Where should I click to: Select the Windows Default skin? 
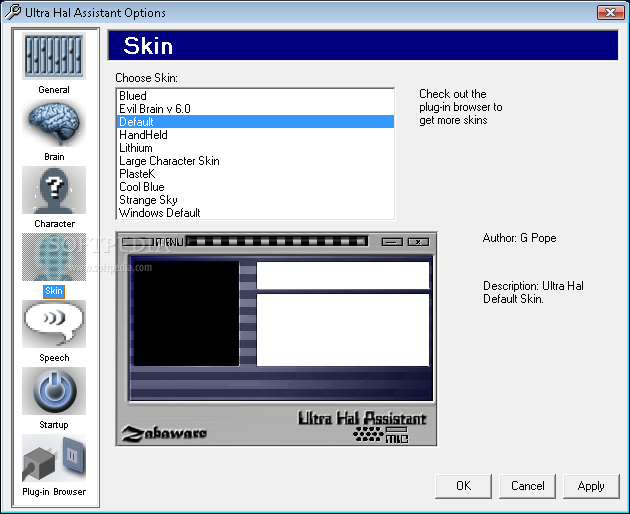(x=255, y=213)
